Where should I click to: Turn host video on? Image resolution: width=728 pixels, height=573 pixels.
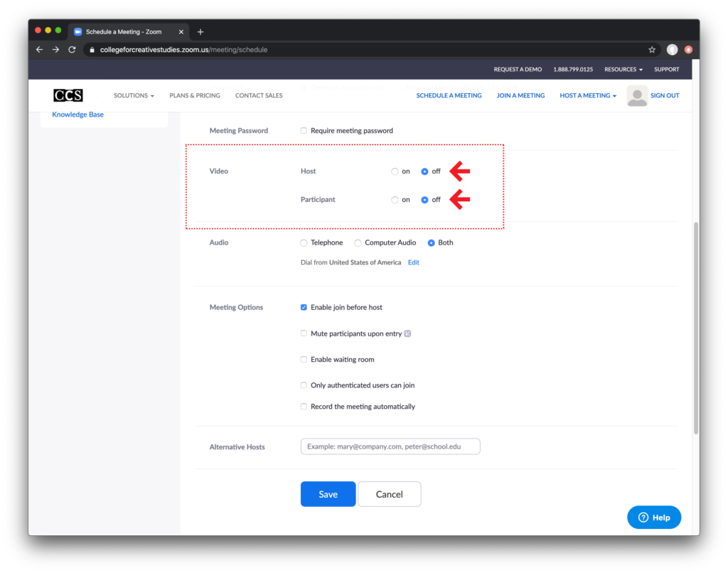coord(395,171)
